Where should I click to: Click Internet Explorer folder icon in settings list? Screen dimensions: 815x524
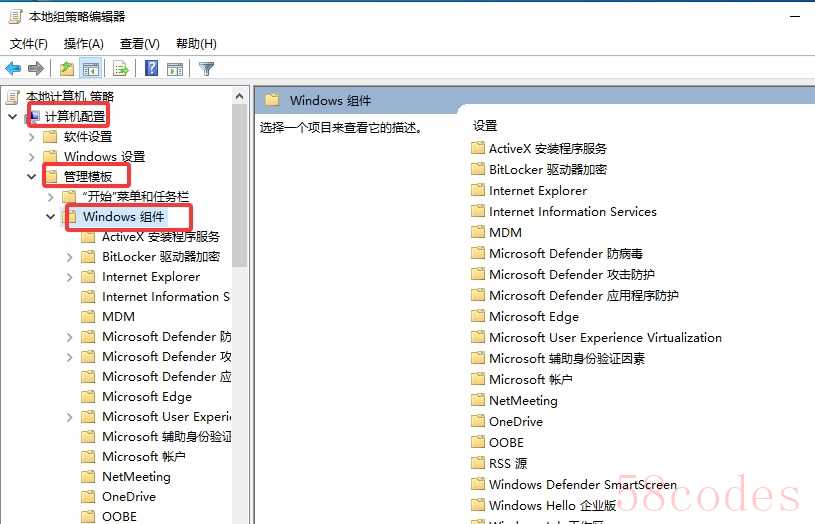click(478, 191)
